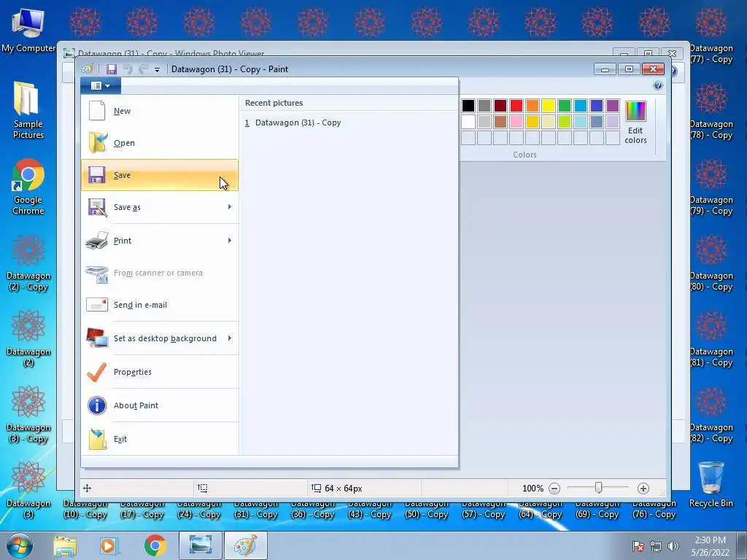Pick the pink color swatch

(x=516, y=122)
